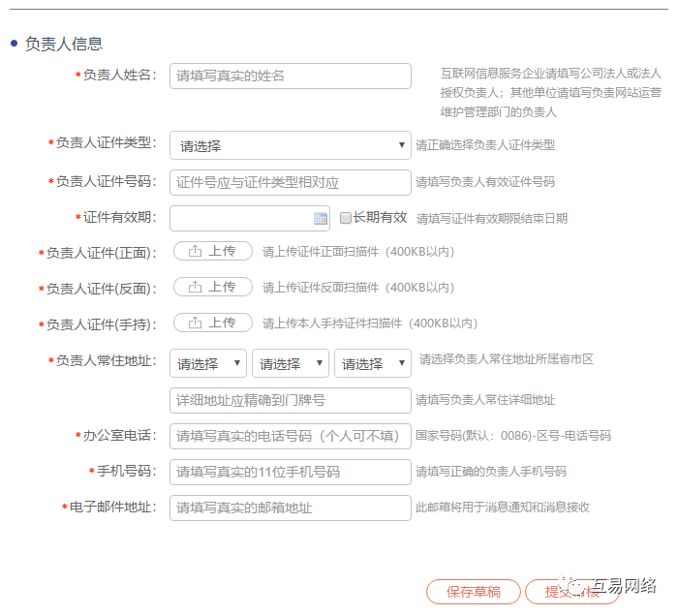
Task: Tick the 长期有效 checkbox
Action: [x=345, y=218]
